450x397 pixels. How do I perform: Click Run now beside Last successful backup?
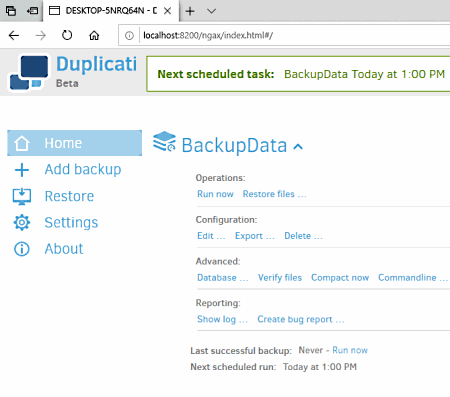[350, 350]
